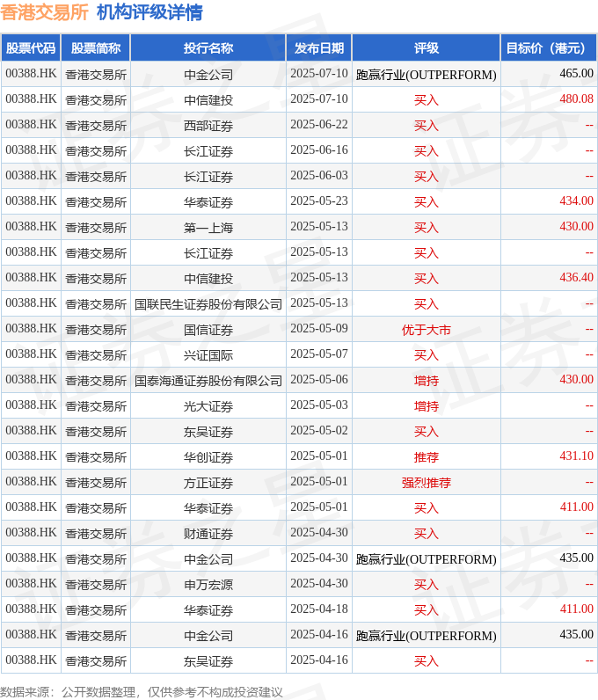Select the 申万宏源 cell
Image resolution: width=598 pixels, height=700 pixels.
coord(208,585)
